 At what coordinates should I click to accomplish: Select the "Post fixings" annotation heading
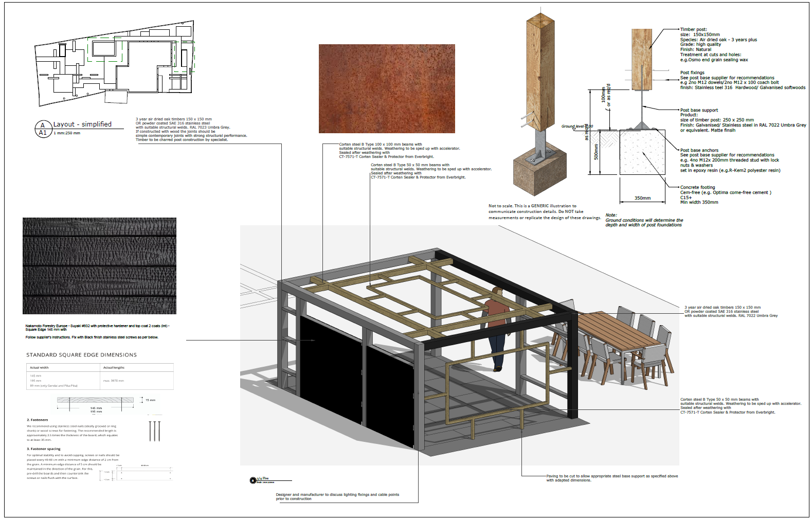692,73
